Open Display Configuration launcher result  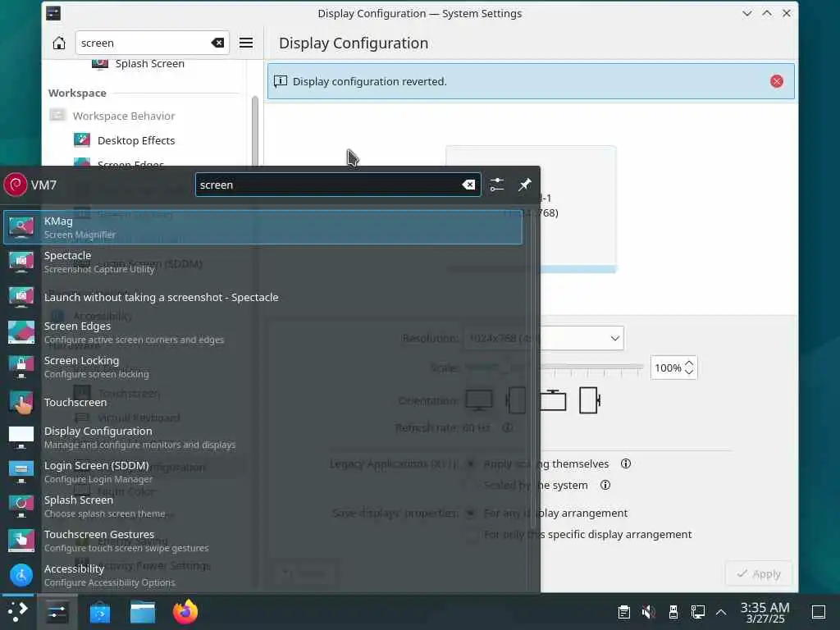(x=262, y=437)
